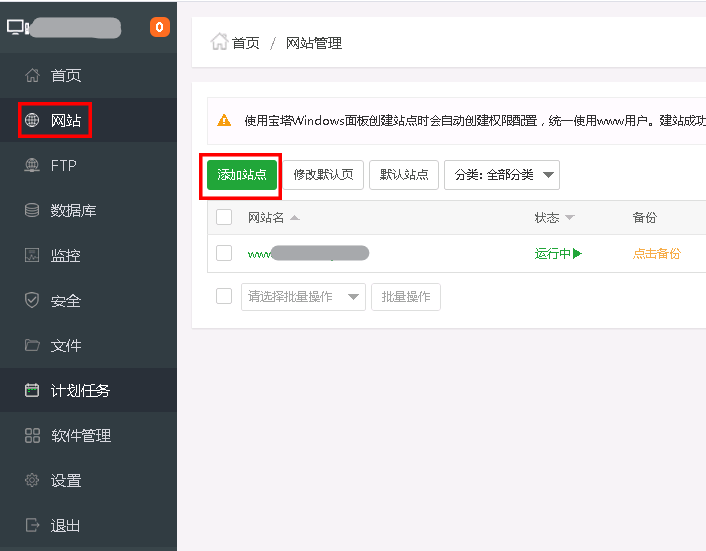Click the 监控 chart icon in the sidebar
The width and height of the screenshot is (706, 551).
pos(32,255)
